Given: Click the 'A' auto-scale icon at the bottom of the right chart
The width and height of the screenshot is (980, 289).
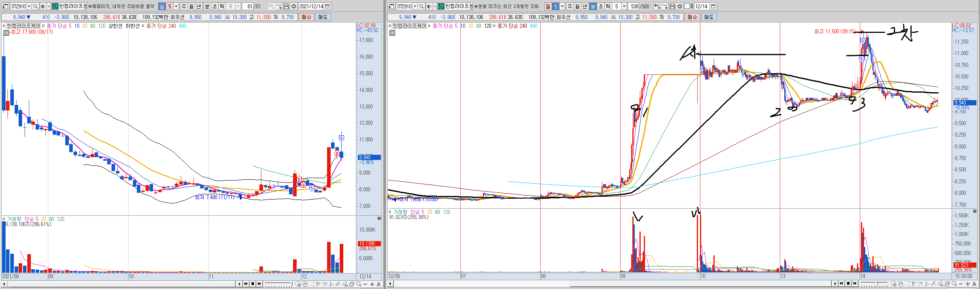Looking at the screenshot, I should [x=974, y=284].
